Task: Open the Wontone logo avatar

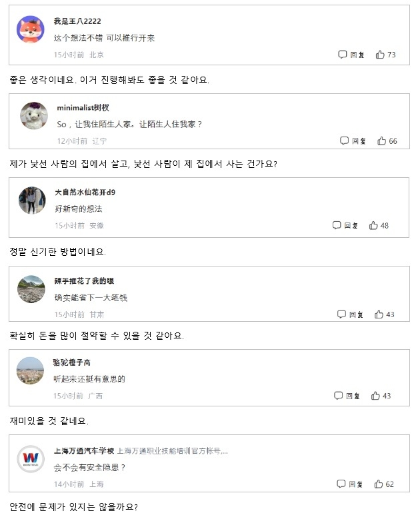Action: [31, 459]
